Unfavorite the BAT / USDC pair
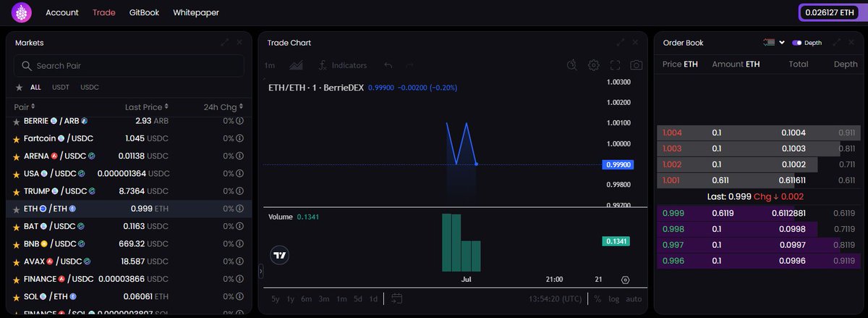868x318 pixels. tap(18, 227)
